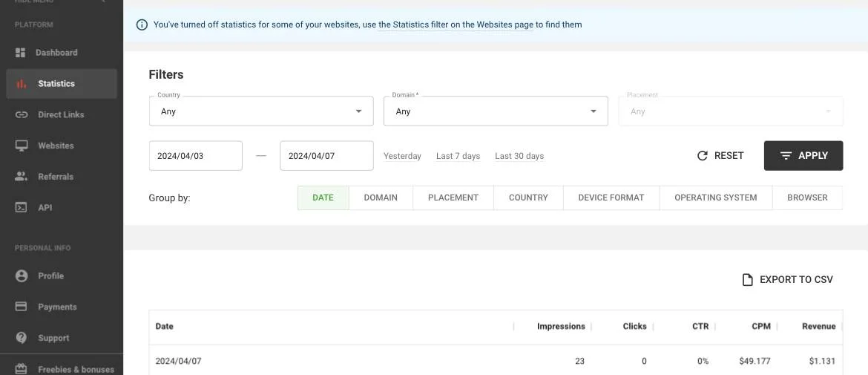Click the file icon beside EXPORT TO CSV
This screenshot has width=868, height=375.
click(747, 280)
